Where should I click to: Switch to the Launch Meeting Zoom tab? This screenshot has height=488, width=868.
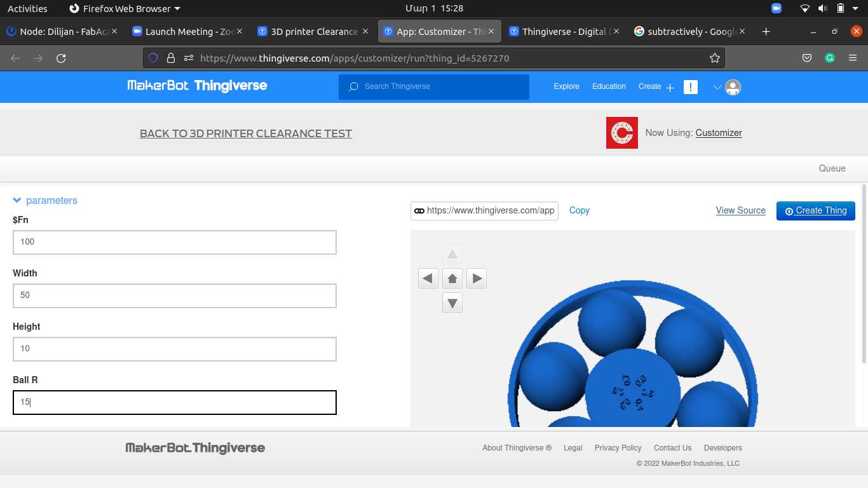pos(187,31)
